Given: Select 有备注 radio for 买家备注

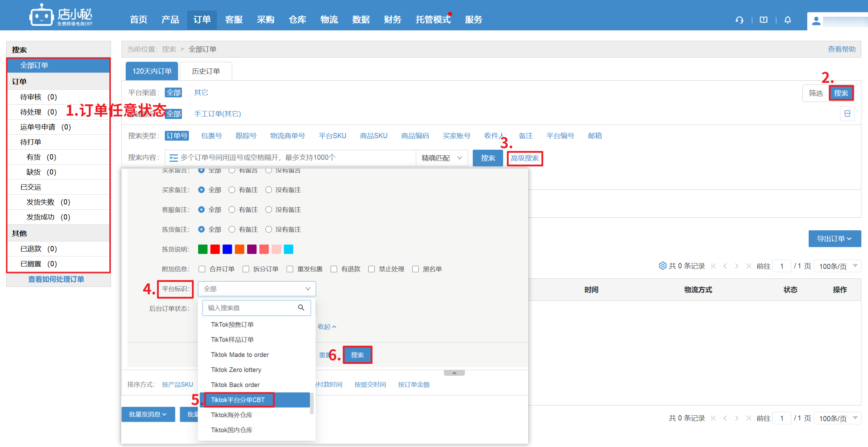Looking at the screenshot, I should coord(232,190).
